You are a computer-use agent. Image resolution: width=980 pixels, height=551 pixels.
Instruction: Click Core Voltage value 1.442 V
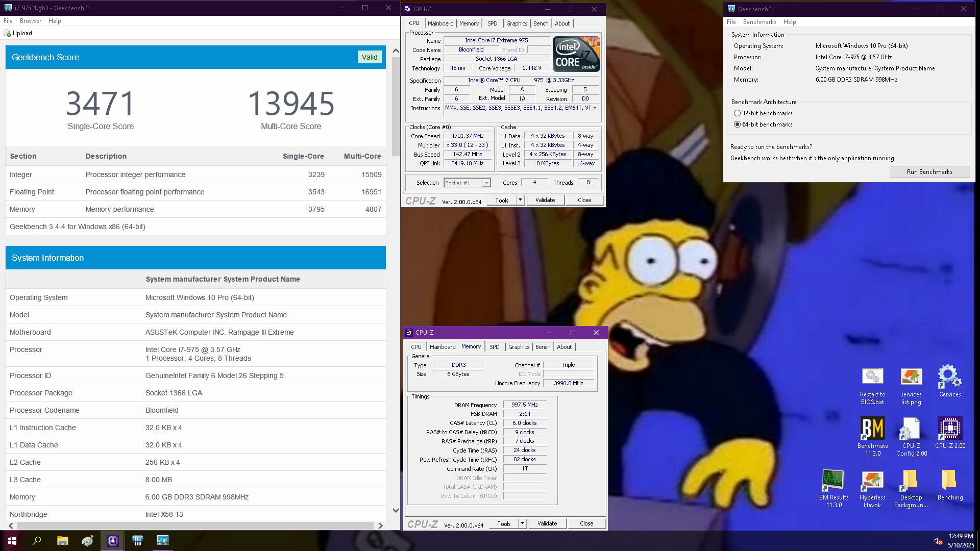tap(531, 68)
